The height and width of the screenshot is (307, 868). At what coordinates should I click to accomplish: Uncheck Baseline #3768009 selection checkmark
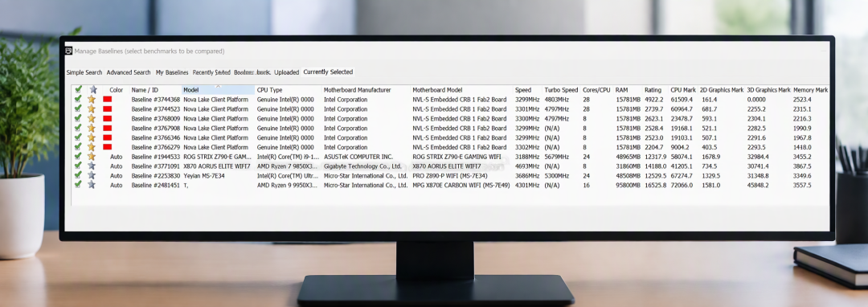(78, 118)
